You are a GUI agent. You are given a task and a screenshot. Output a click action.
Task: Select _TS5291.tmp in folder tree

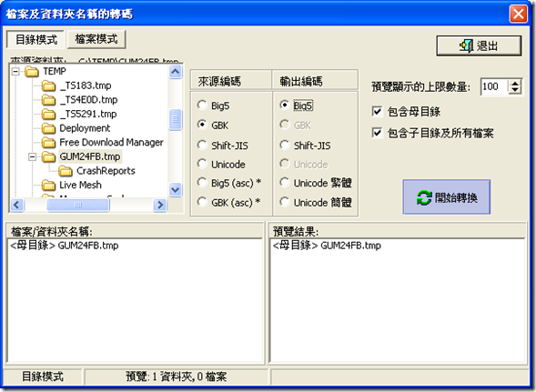coord(88,115)
